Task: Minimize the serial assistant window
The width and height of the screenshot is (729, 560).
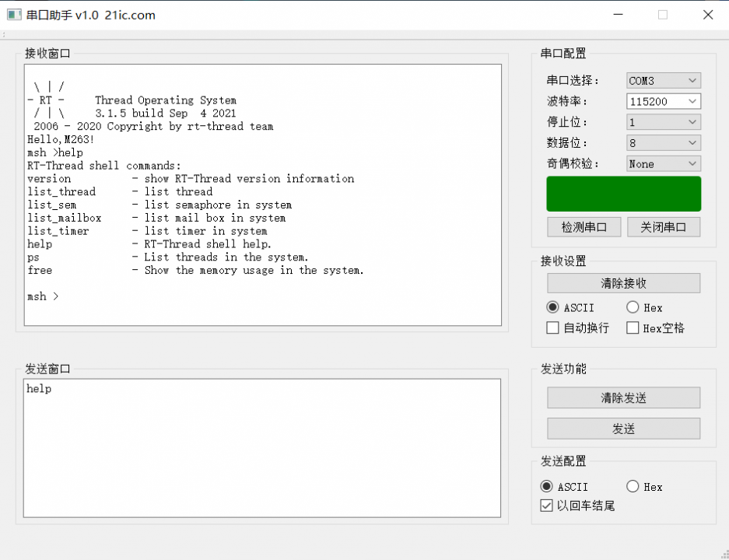Action: (x=618, y=15)
